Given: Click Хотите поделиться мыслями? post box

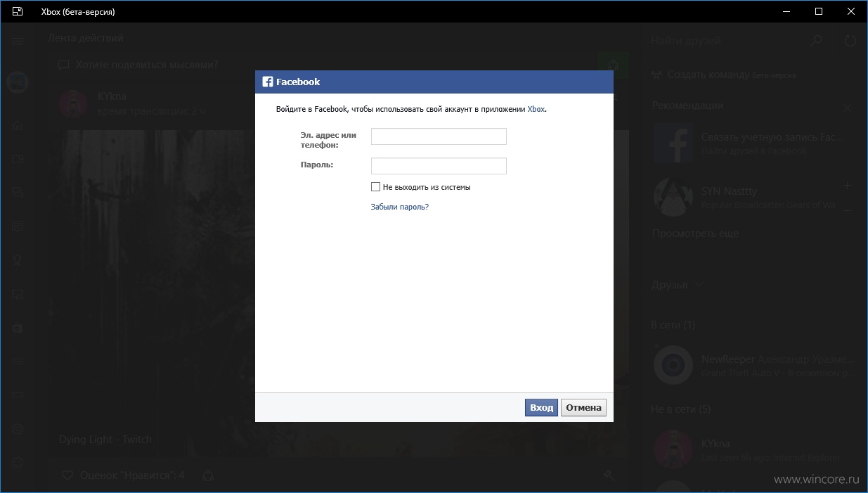Looking at the screenshot, I should coord(323,65).
